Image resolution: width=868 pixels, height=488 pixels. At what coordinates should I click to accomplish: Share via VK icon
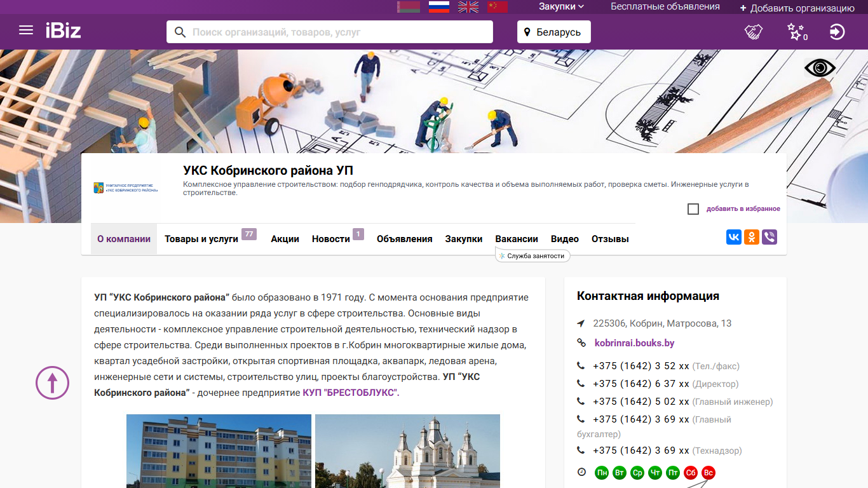(x=734, y=237)
